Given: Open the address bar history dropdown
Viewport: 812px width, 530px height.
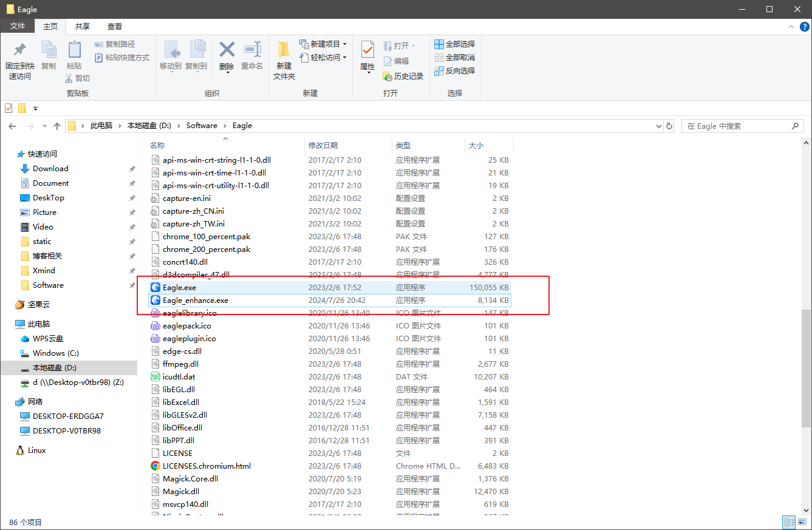Looking at the screenshot, I should click(x=660, y=126).
